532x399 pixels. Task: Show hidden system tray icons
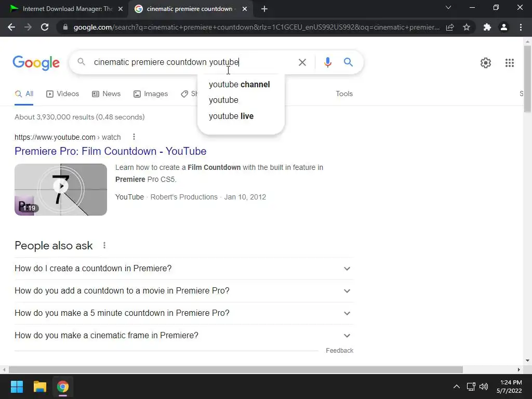[x=457, y=387]
